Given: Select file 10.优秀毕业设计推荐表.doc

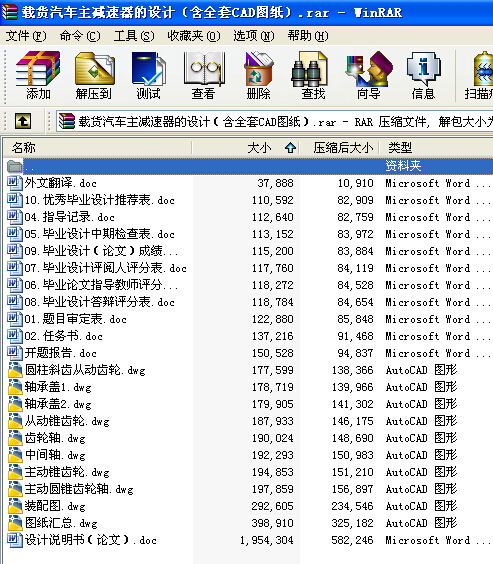Looking at the screenshot, I should pos(99,200).
